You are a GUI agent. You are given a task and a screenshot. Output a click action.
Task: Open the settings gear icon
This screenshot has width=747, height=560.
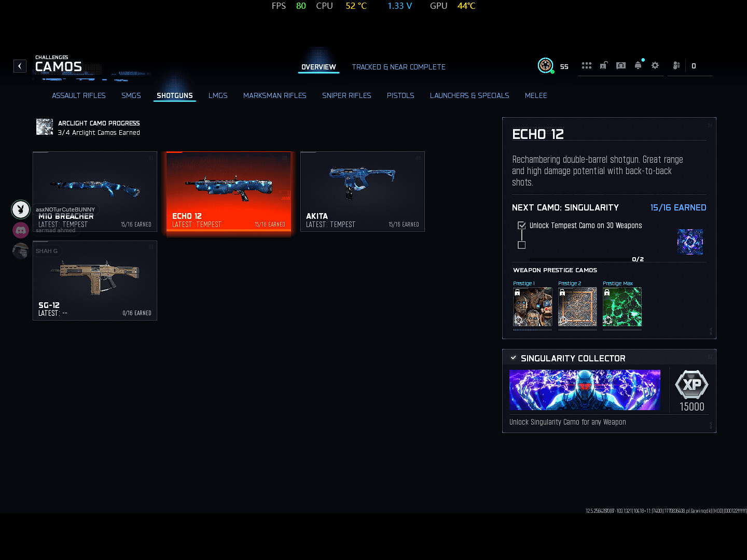pos(655,66)
